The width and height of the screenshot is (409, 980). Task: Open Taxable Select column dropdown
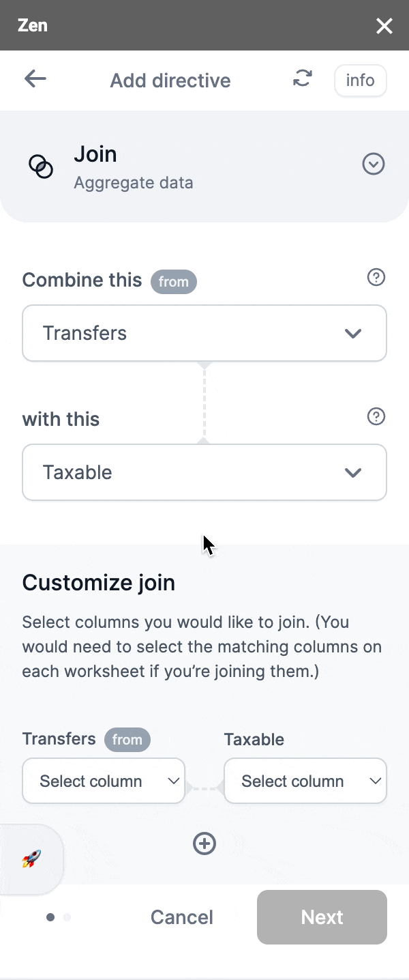pos(305,781)
